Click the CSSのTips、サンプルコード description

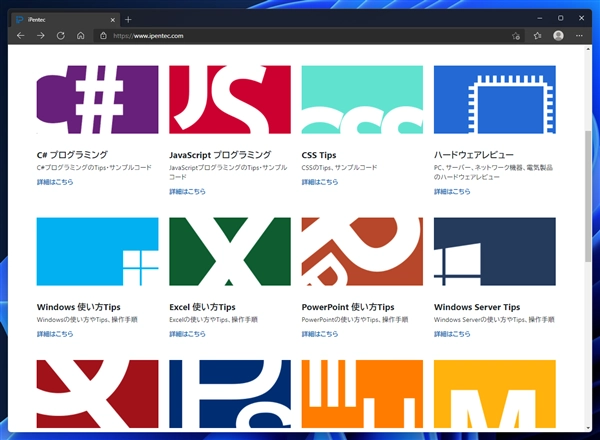point(339,167)
